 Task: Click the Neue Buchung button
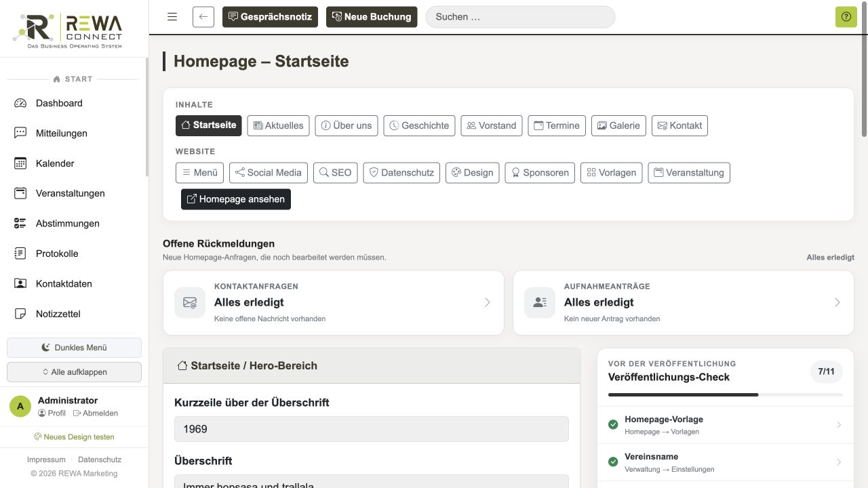[372, 17]
